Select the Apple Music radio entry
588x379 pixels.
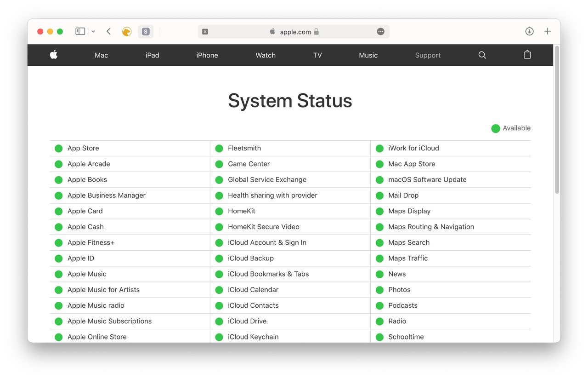coord(96,305)
